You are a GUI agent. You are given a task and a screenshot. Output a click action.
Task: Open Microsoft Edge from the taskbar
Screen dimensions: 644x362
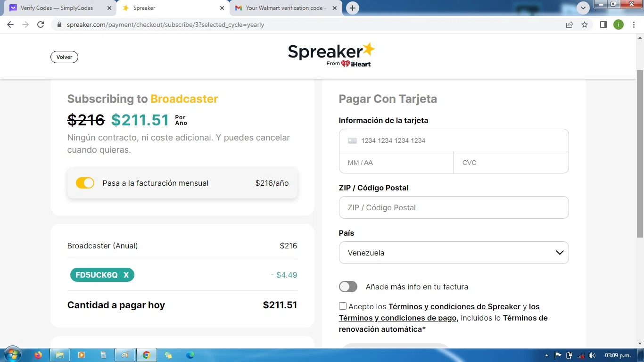[x=190, y=355]
